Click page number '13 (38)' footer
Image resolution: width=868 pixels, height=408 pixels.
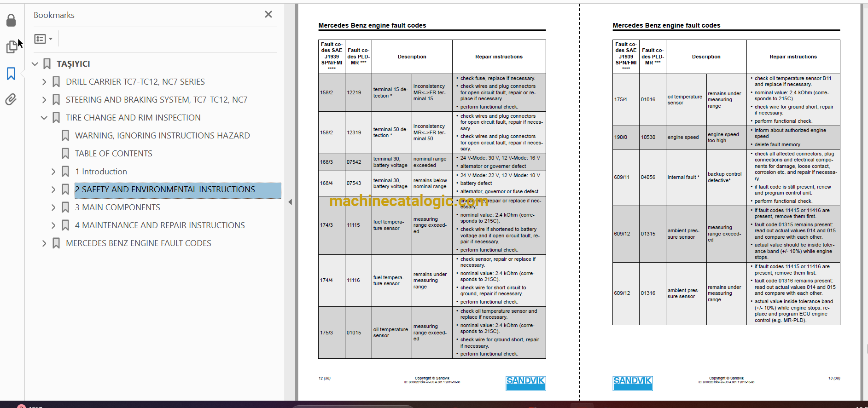click(834, 378)
